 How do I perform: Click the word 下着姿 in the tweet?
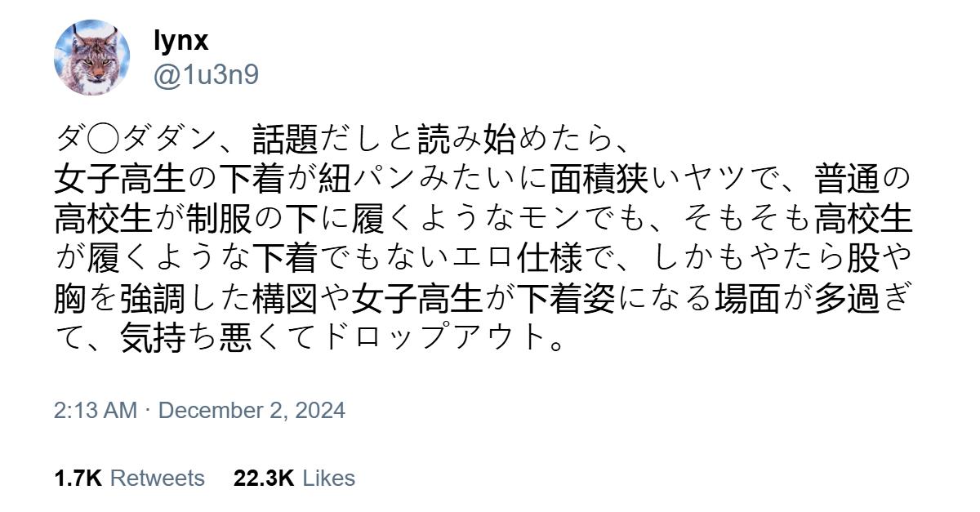(x=566, y=299)
